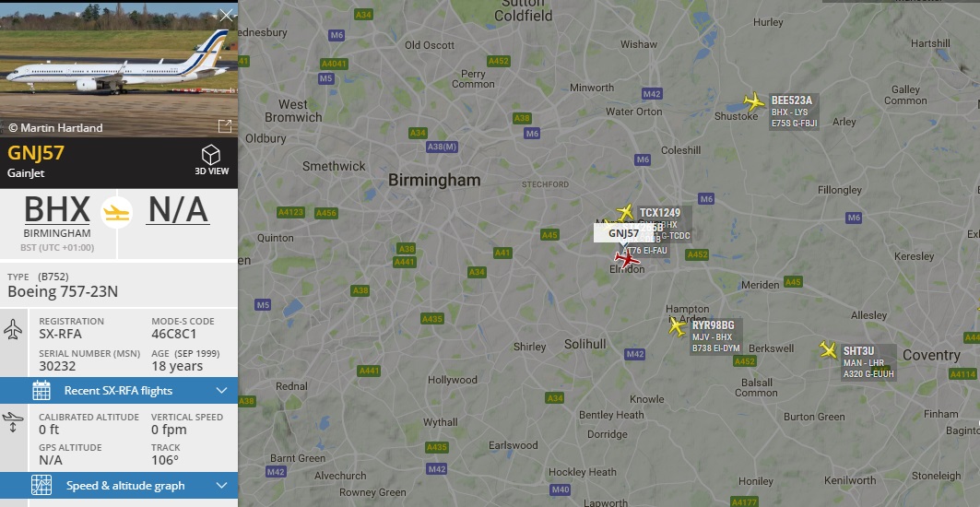Screen dimensions: 980x507
Task: Click the BHX departure airport code
Action: pos(57,209)
